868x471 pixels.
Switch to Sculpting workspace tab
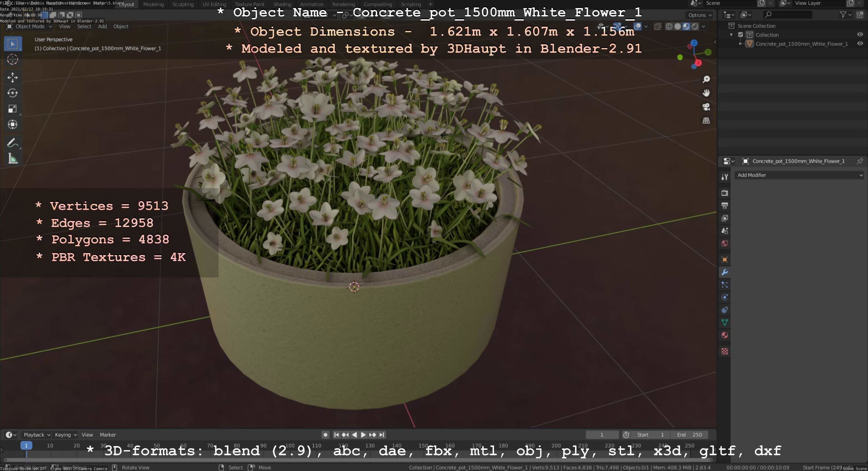point(183,4)
